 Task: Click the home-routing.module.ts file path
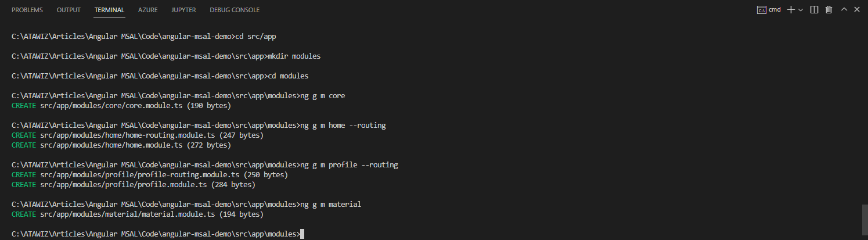(x=118, y=135)
